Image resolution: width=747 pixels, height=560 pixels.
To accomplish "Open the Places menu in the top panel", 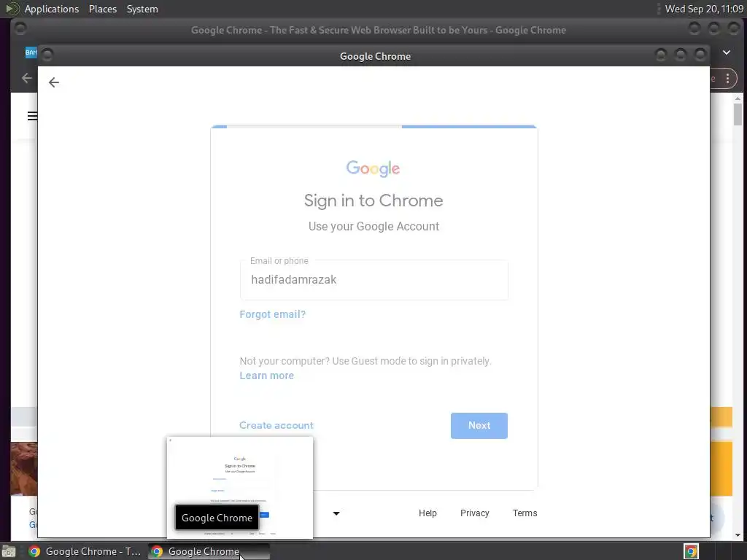I will tap(103, 9).
